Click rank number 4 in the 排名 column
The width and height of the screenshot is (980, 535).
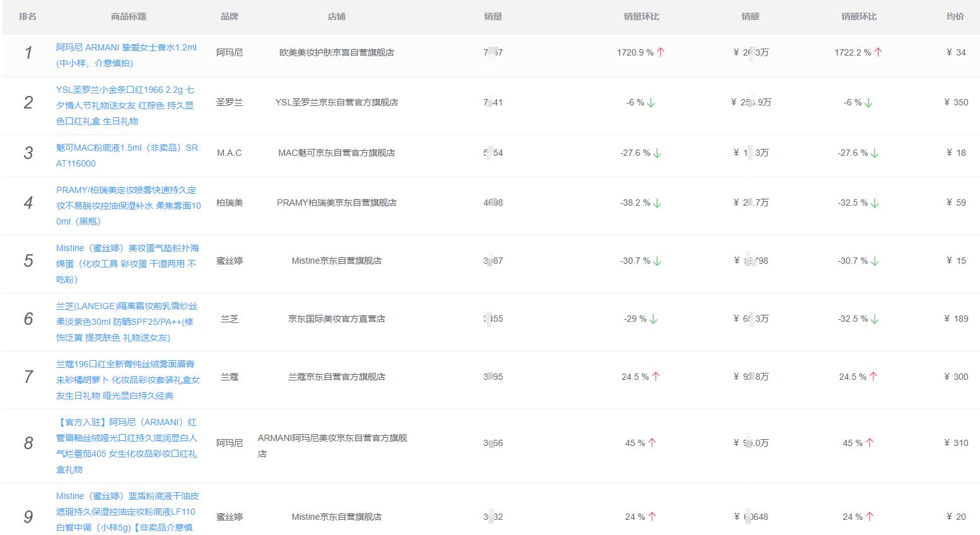[x=28, y=203]
